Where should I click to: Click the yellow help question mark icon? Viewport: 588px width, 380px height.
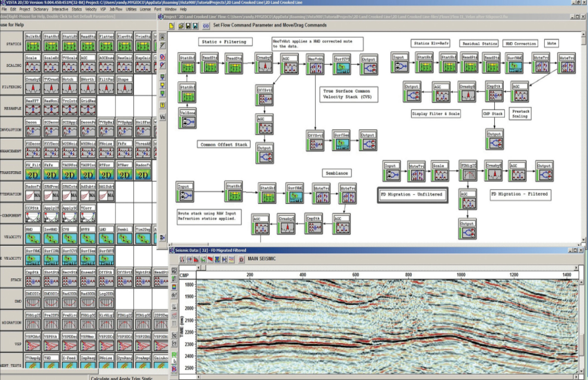(x=162, y=105)
